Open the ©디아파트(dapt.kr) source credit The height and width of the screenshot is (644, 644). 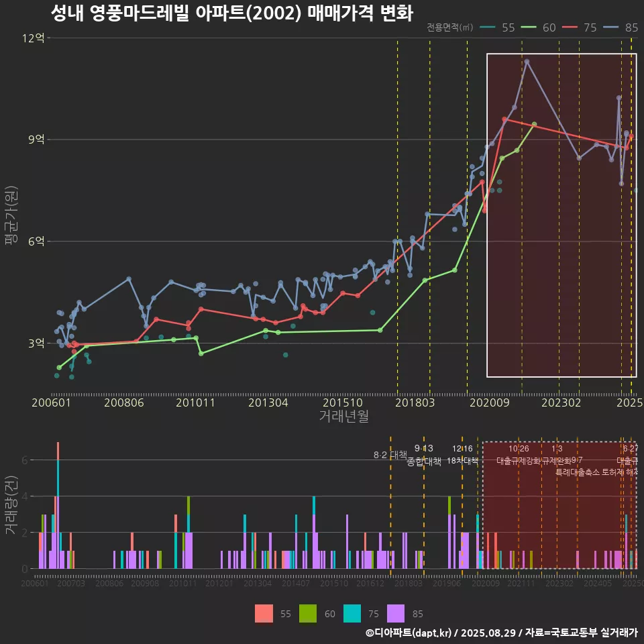coord(409,633)
